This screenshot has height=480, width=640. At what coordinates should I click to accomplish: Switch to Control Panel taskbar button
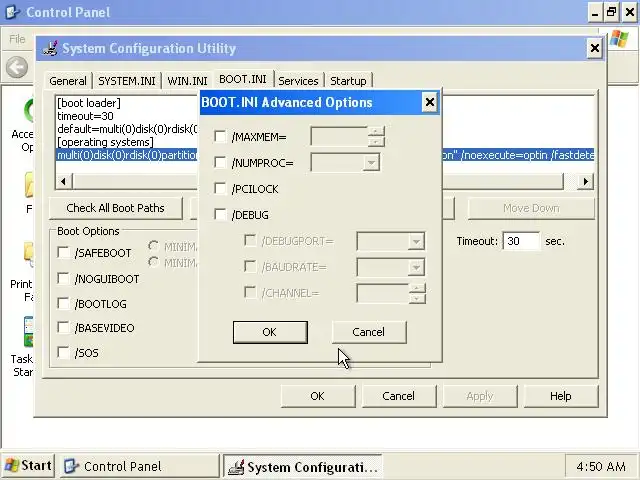[x=139, y=466]
